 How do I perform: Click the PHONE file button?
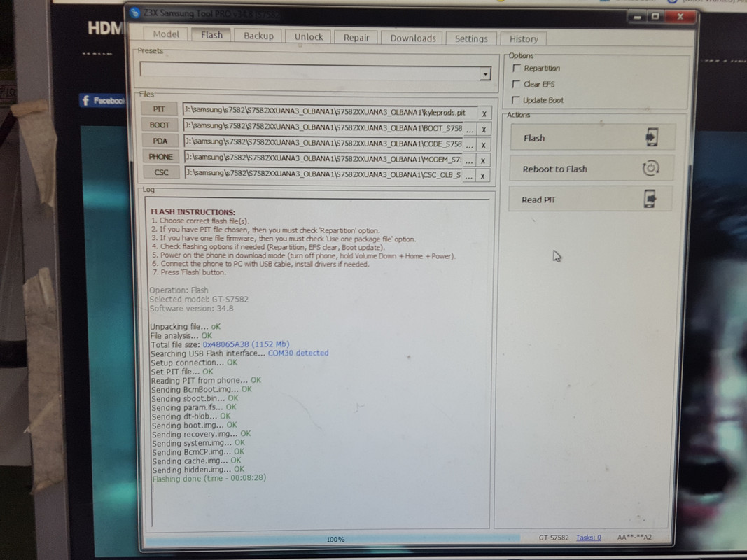click(x=160, y=156)
